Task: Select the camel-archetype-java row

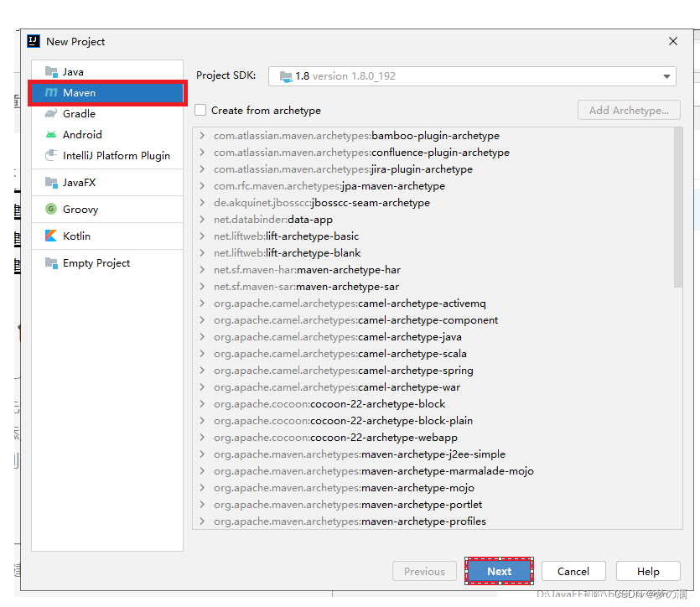Action: [433, 336]
